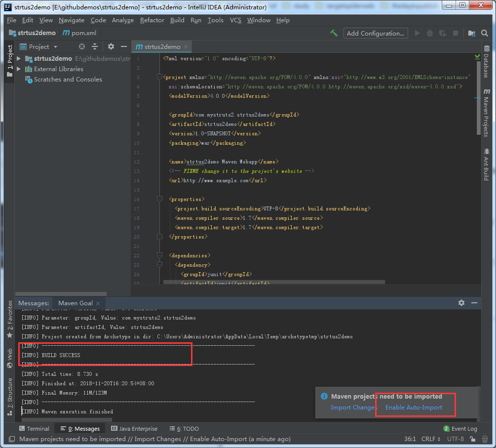Viewport: 496px width, 448px height.
Task: Open the Web tool window
Action: [x=10, y=358]
